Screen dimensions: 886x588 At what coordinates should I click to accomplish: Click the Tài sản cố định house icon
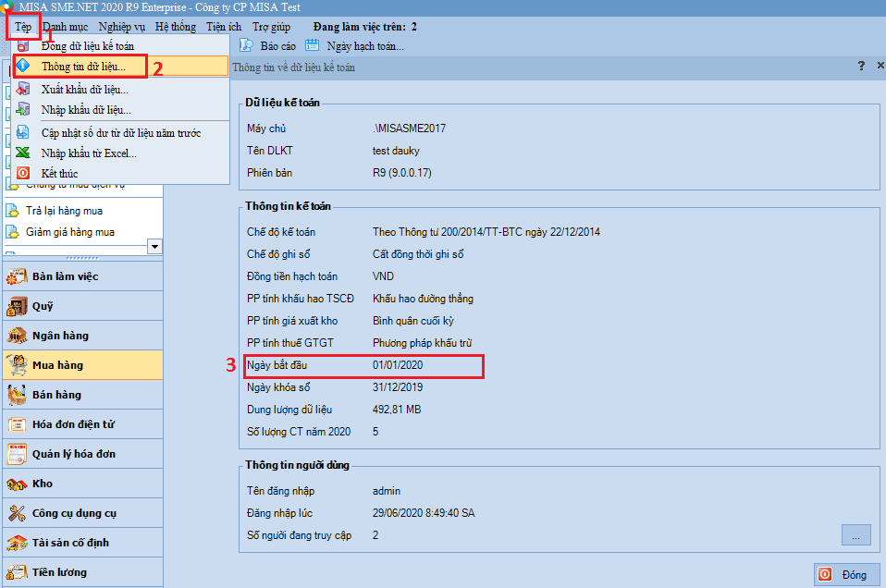[17, 543]
